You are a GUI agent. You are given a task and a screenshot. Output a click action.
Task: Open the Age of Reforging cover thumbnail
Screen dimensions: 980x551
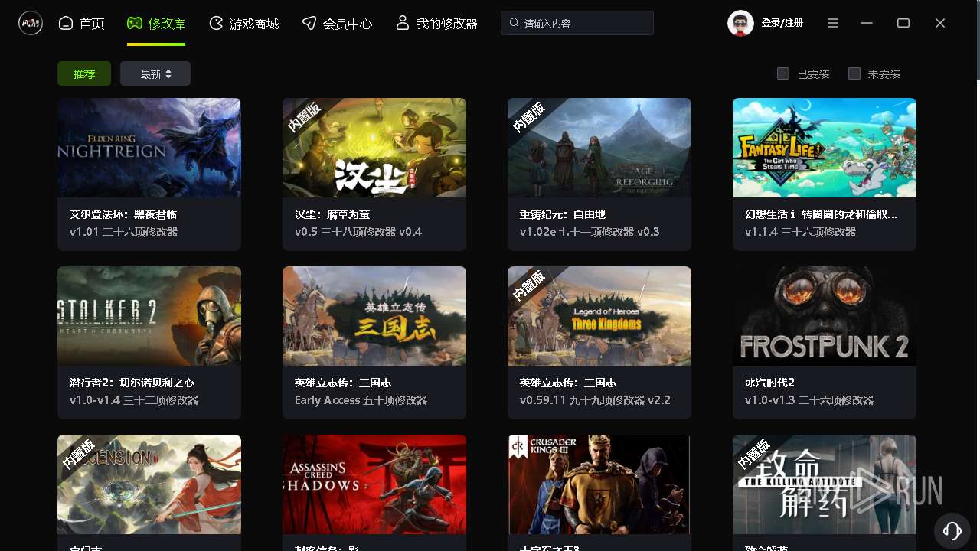click(x=599, y=148)
